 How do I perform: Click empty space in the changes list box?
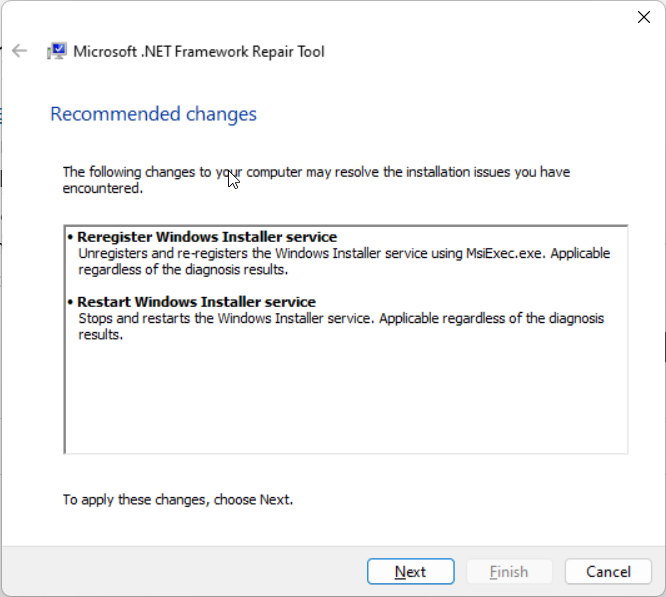[345, 400]
